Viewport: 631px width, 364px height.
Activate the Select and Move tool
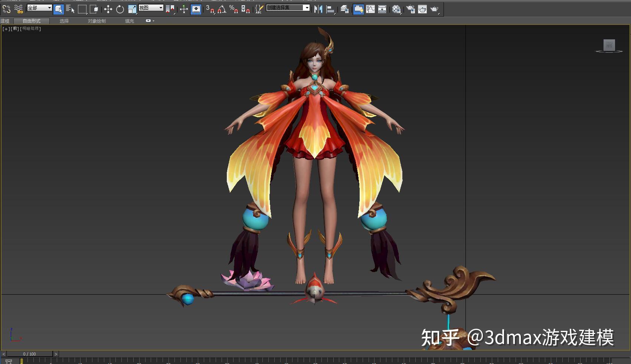coord(108,9)
